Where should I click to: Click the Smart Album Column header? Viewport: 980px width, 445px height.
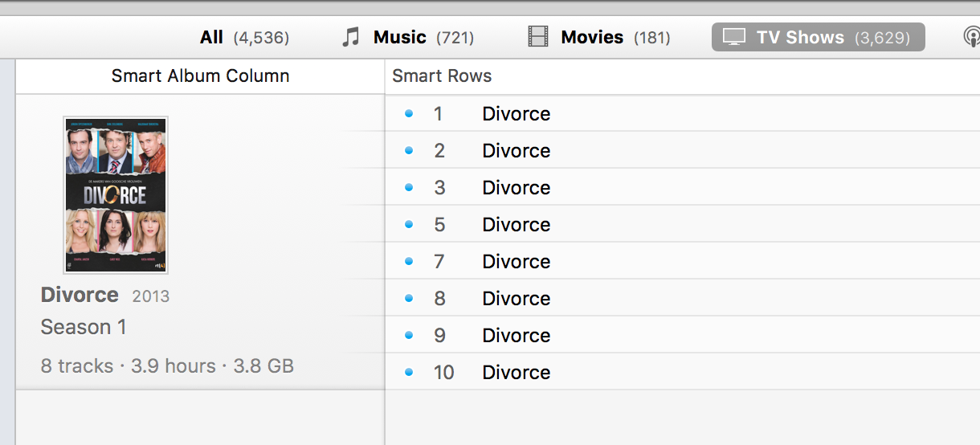200,76
